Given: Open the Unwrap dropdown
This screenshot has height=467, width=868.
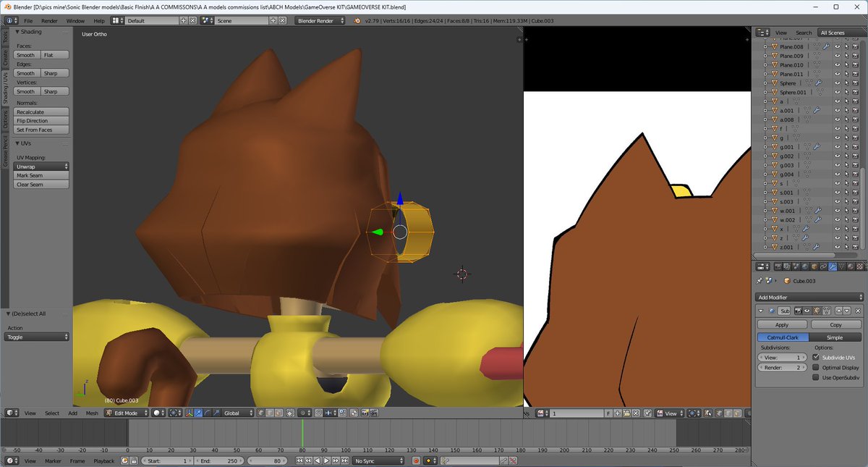Looking at the screenshot, I should click(41, 167).
